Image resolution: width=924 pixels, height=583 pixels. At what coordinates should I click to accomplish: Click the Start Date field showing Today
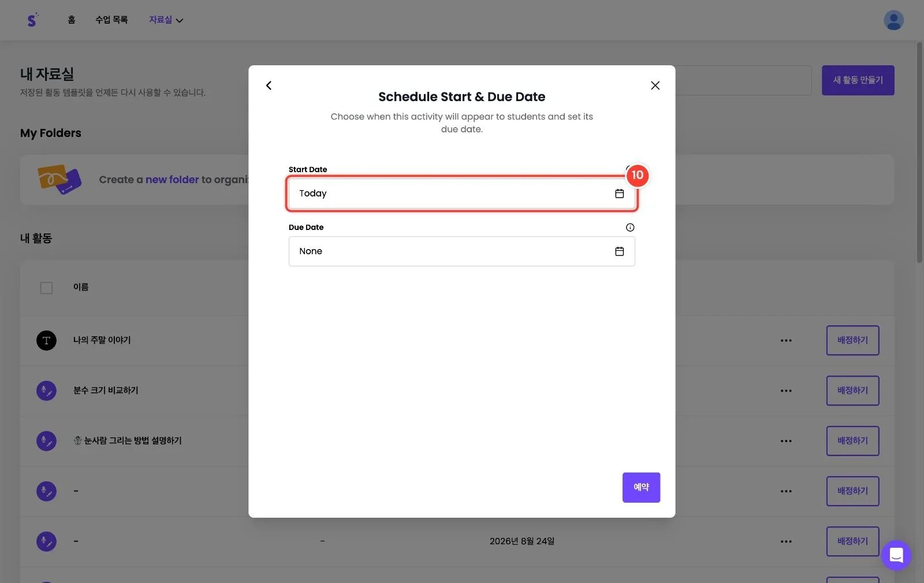[461, 194]
